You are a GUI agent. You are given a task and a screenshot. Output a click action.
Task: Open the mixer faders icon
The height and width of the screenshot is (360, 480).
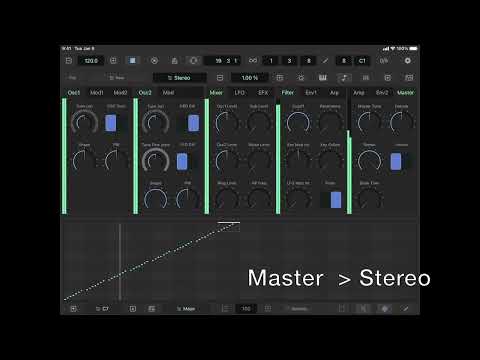[x=366, y=78]
